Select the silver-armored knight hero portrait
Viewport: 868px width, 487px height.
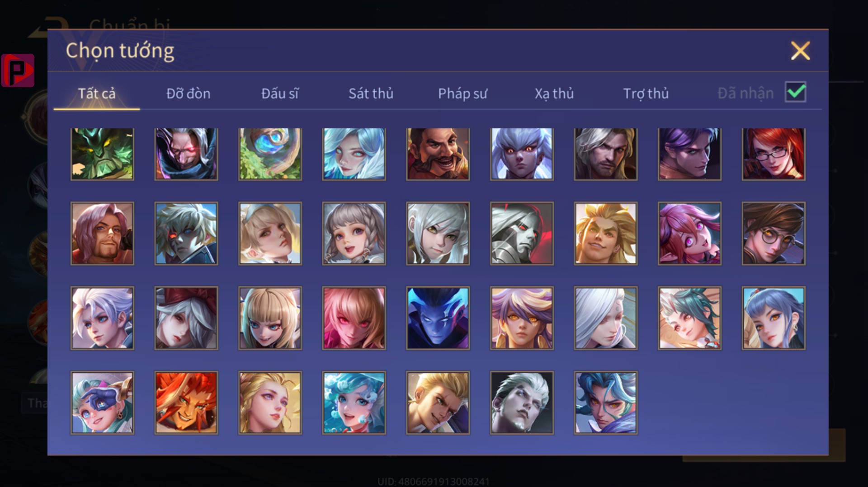[522, 233]
